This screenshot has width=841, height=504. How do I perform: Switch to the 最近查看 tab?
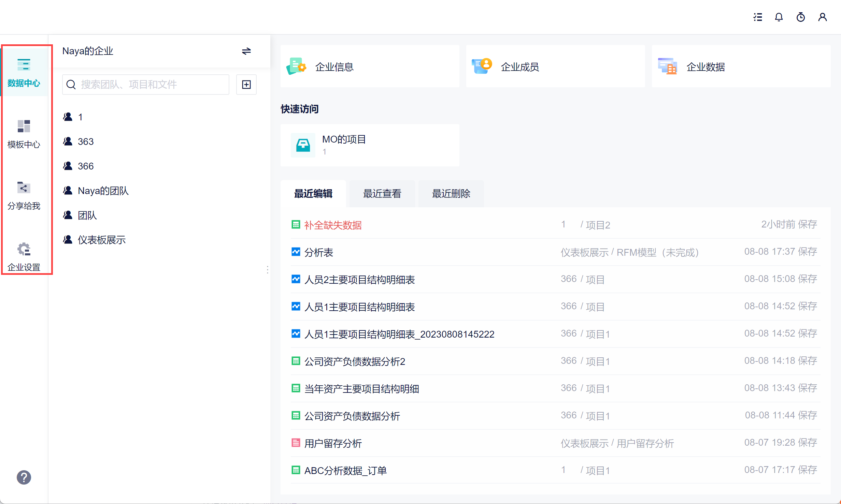[x=382, y=194]
